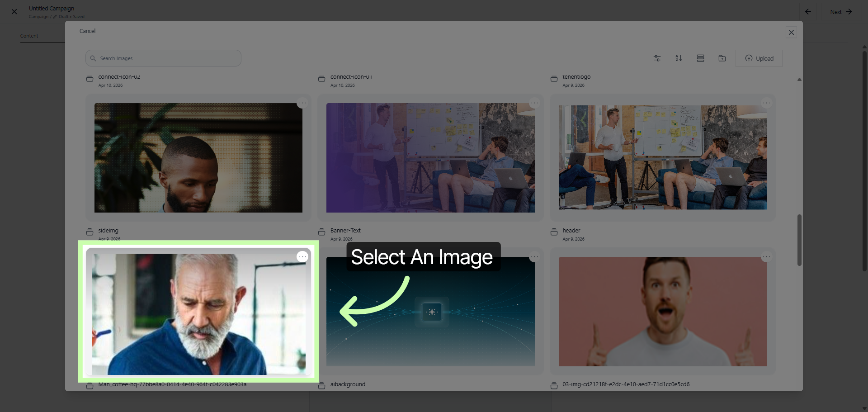The image size is (868, 412).
Task: Click the Banner-Text file name
Action: point(345,231)
